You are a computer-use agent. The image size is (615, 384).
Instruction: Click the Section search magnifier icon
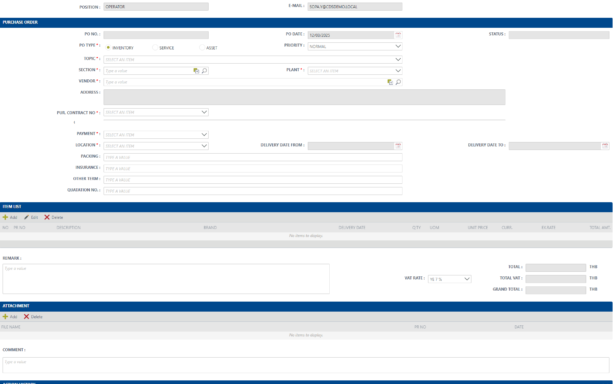point(204,71)
